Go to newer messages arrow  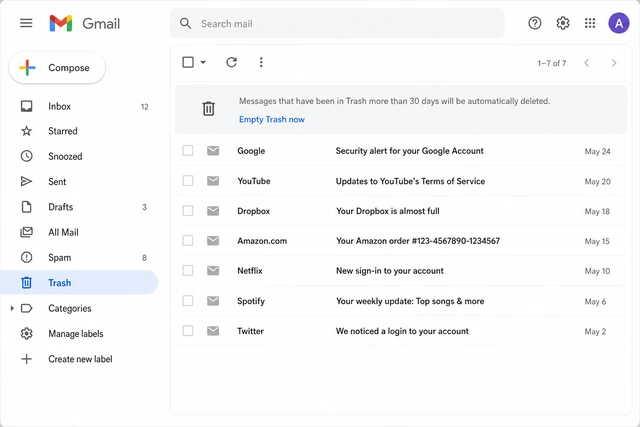coord(587,63)
